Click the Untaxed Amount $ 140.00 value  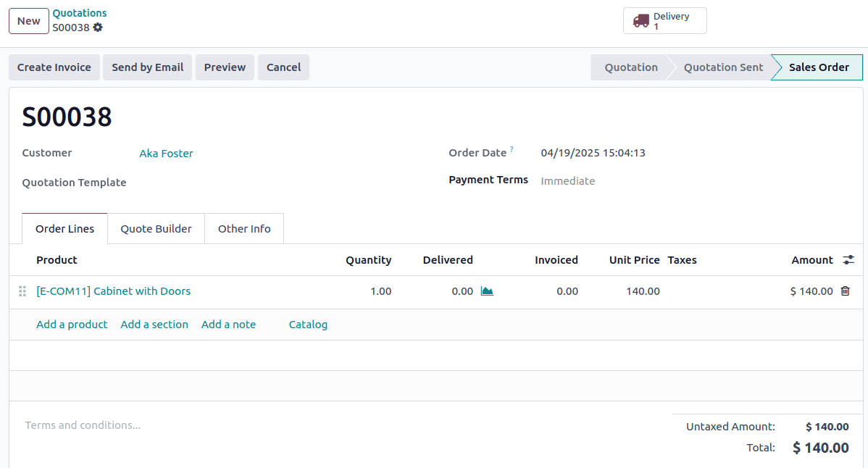pos(827,427)
